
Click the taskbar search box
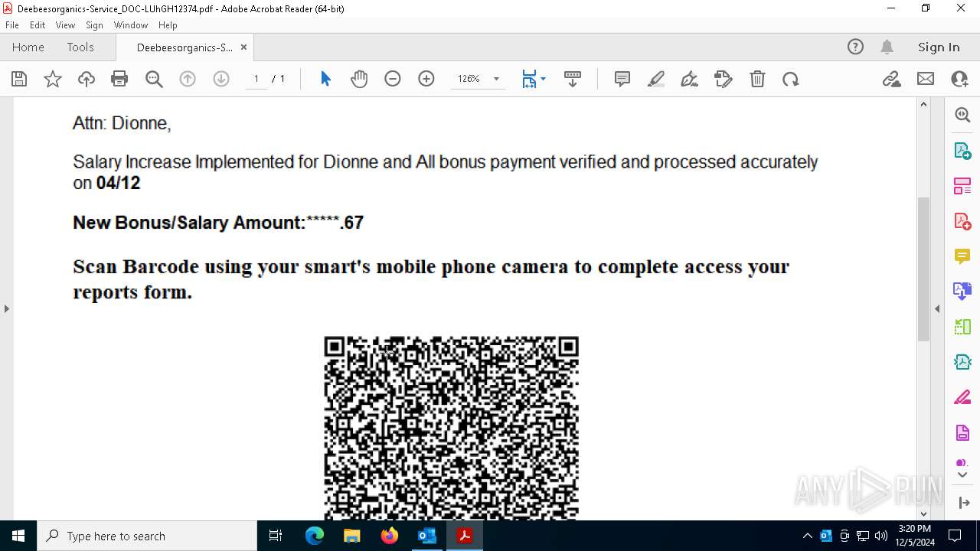147,536
